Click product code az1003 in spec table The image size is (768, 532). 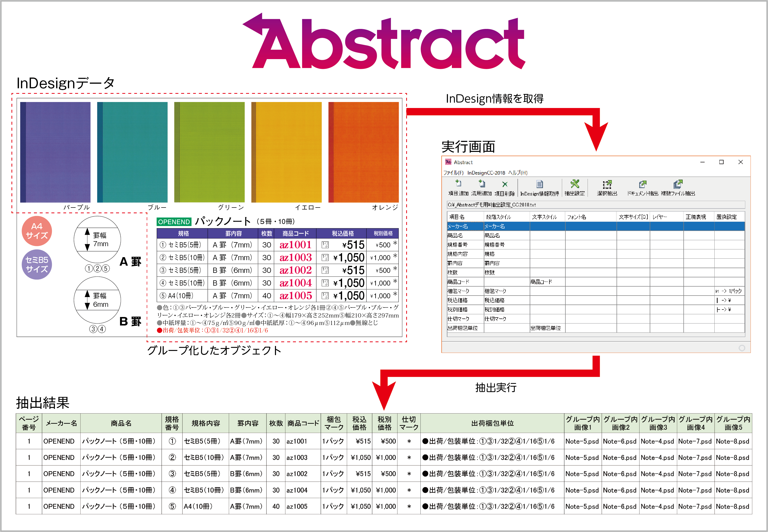[x=295, y=257]
